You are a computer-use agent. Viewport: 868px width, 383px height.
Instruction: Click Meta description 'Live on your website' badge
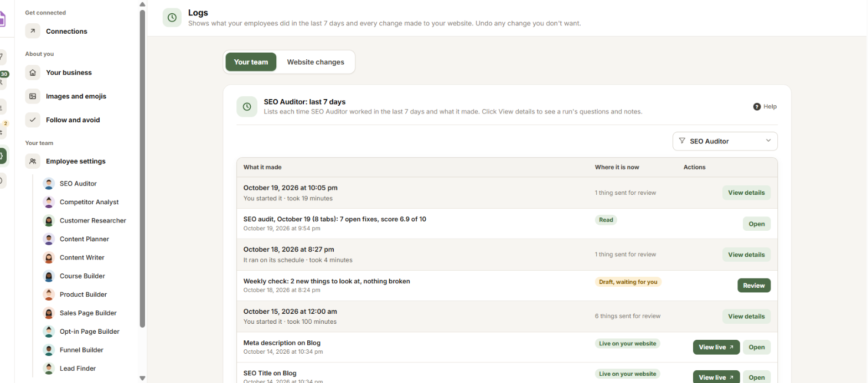point(628,343)
